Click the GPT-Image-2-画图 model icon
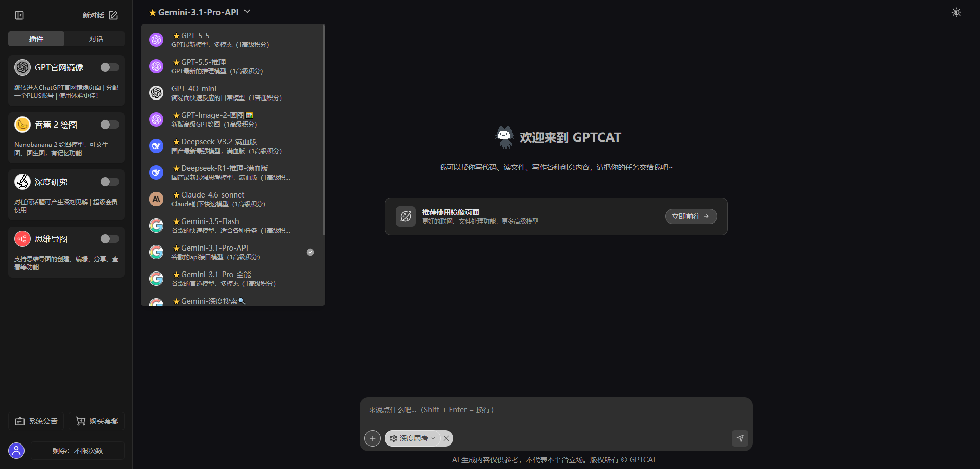 [x=156, y=119]
